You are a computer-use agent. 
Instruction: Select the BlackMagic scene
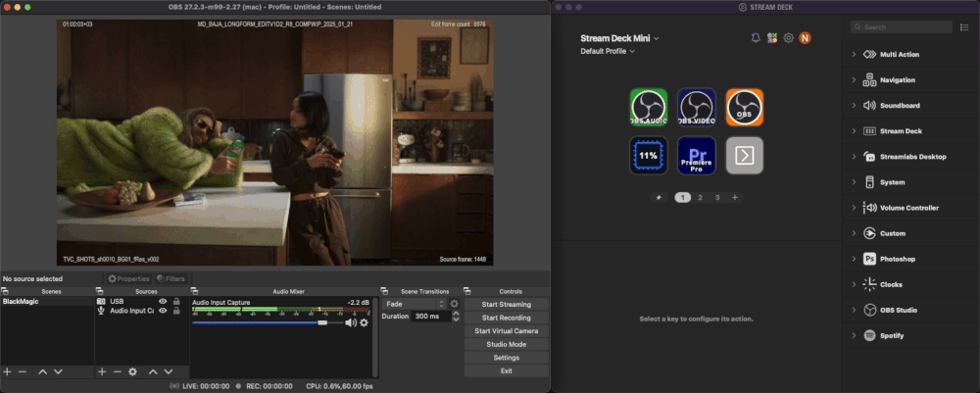pos(47,301)
